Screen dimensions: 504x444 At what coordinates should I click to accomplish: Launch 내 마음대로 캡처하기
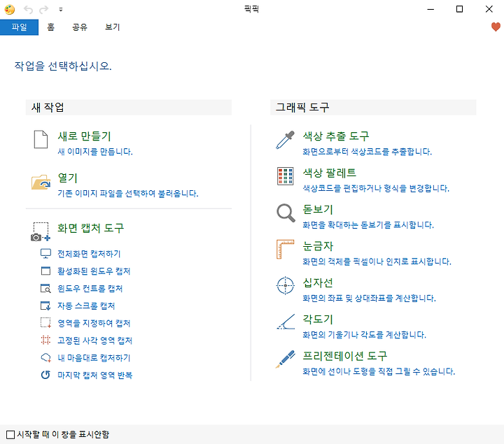94,357
